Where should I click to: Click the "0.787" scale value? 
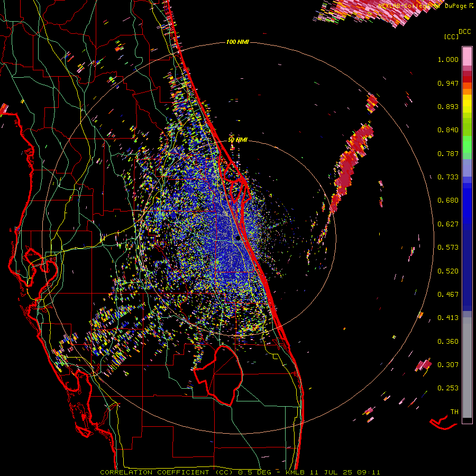point(448,153)
